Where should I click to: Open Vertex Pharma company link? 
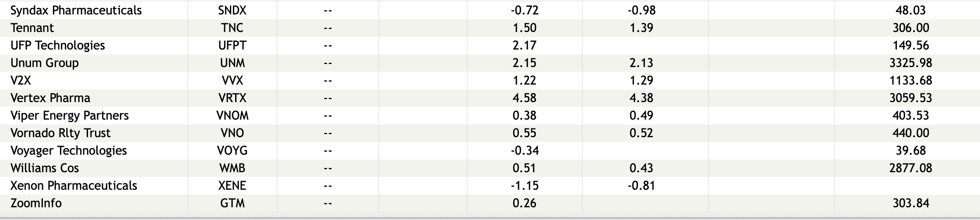(50, 98)
